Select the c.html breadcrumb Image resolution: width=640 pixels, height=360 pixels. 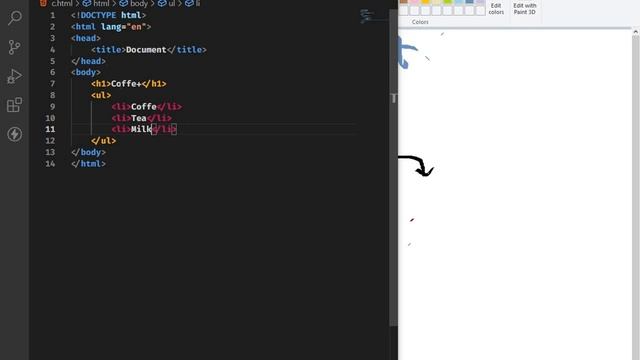[x=62, y=3]
